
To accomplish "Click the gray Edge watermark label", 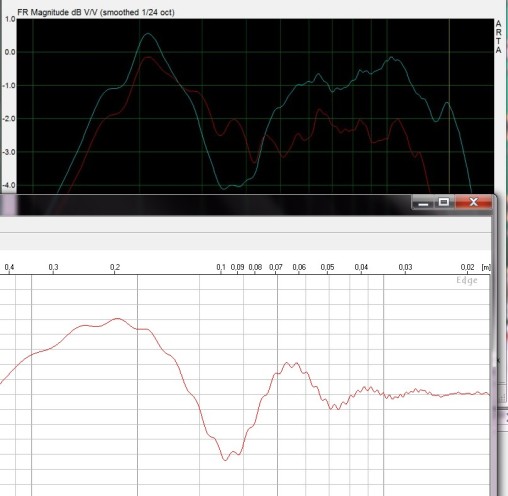I will [467, 280].
